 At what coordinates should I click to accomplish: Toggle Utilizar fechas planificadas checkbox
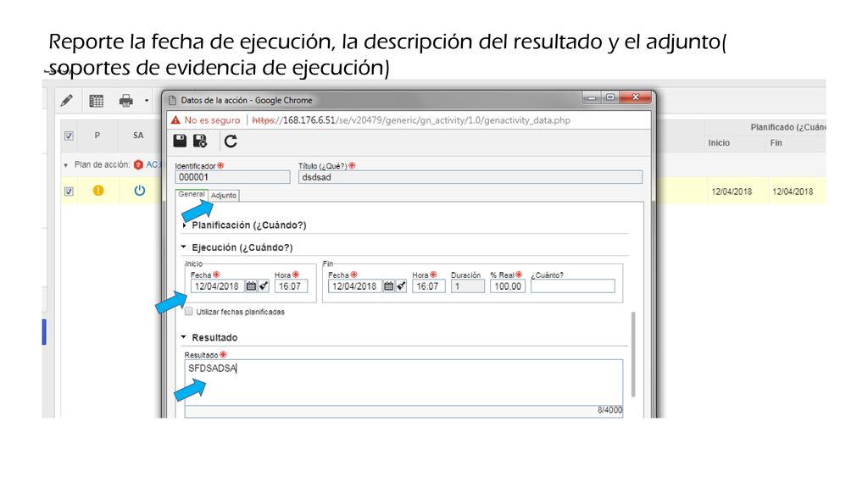pos(189,312)
